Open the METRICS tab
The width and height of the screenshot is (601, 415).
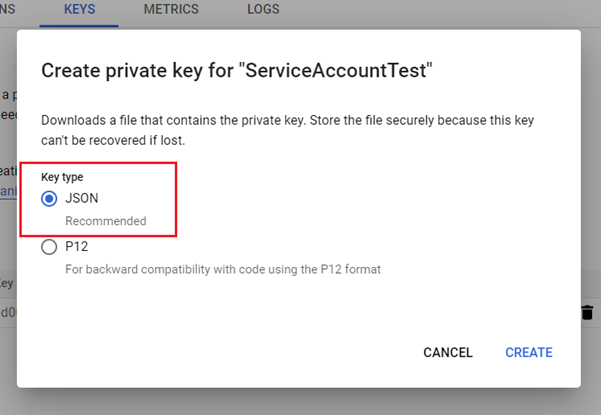[x=171, y=10]
